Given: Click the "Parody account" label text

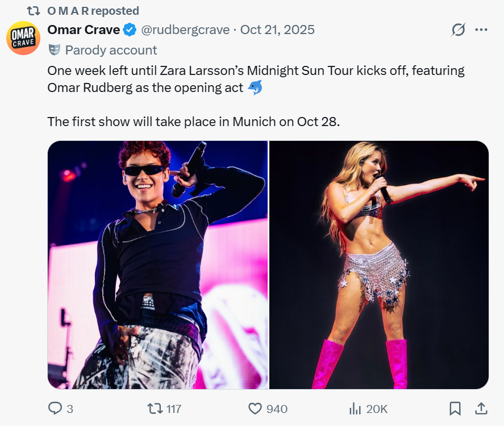Looking at the screenshot, I should point(111,50).
